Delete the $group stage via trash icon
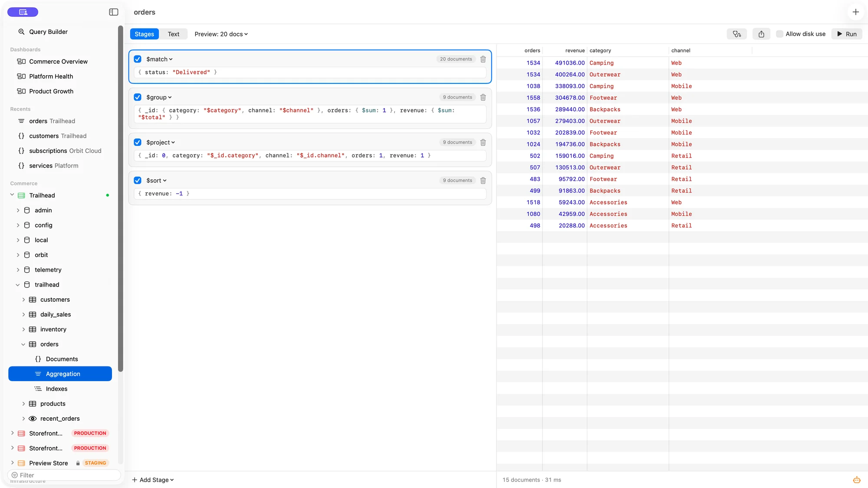The image size is (868, 488). [x=483, y=97]
